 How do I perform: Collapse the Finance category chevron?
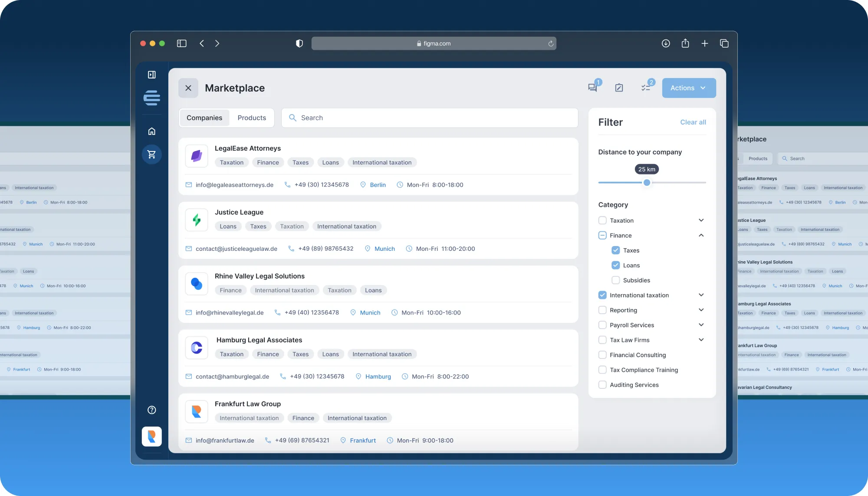701,235
